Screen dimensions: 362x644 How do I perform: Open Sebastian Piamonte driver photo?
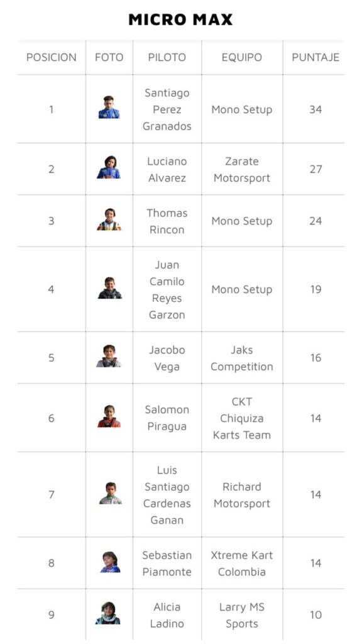point(110,562)
